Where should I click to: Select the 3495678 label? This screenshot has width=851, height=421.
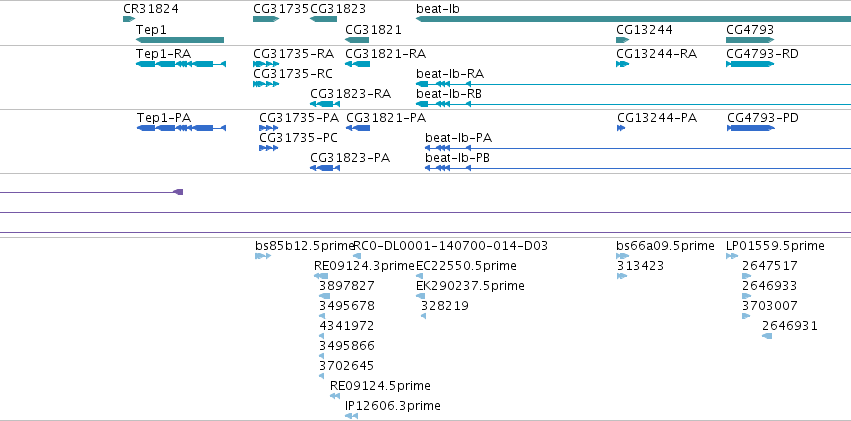point(347,306)
